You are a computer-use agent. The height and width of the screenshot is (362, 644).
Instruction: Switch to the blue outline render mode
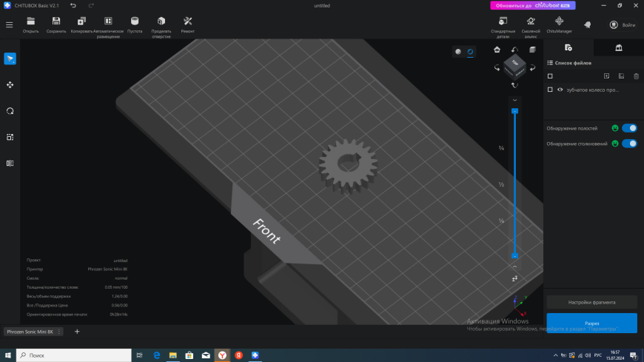click(x=470, y=51)
